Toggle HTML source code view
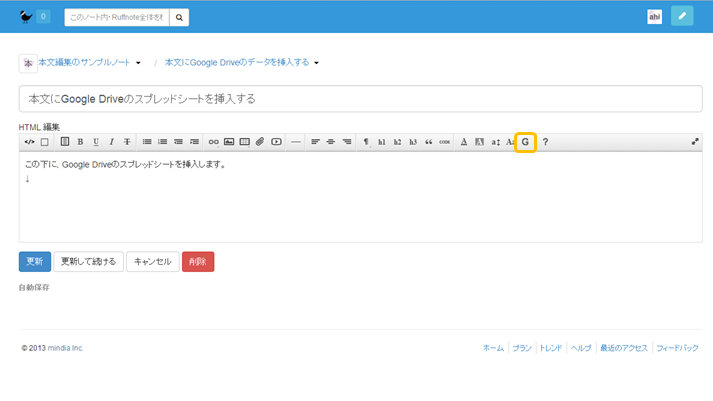 point(29,142)
